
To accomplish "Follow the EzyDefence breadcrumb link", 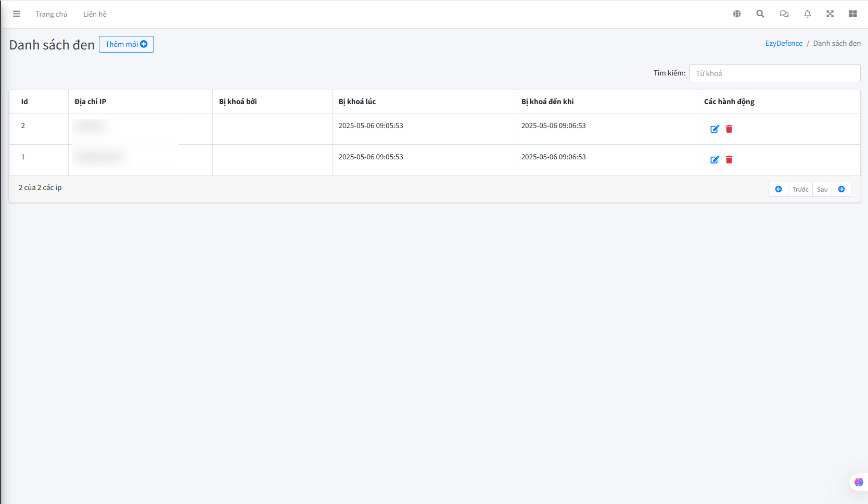I will (x=784, y=43).
